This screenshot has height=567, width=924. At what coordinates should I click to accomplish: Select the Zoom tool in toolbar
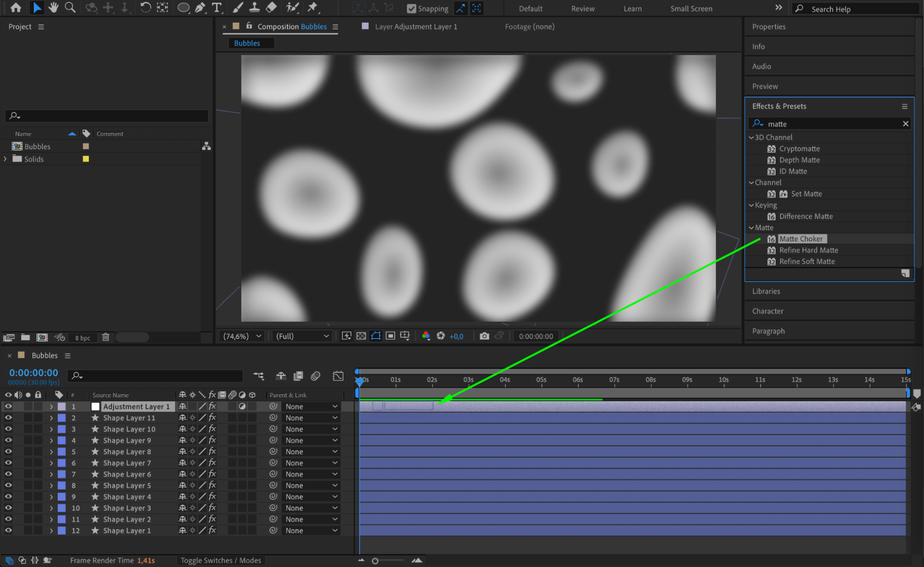(x=70, y=7)
